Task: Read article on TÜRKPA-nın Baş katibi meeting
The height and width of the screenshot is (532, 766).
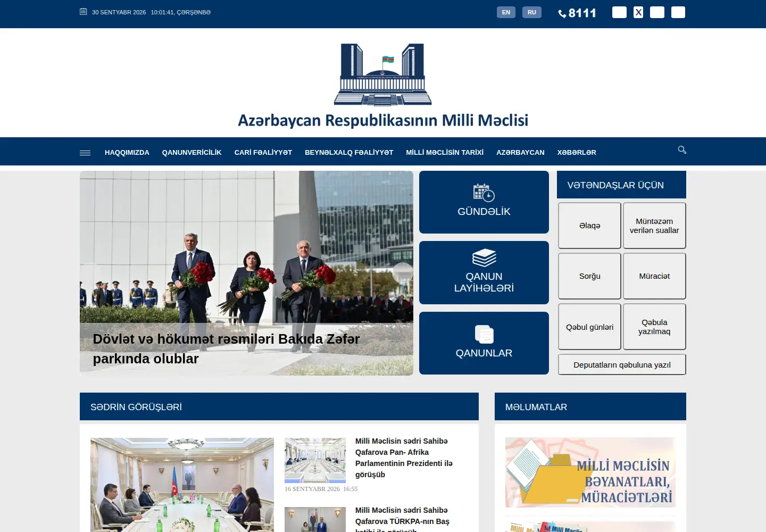Action: [402, 520]
